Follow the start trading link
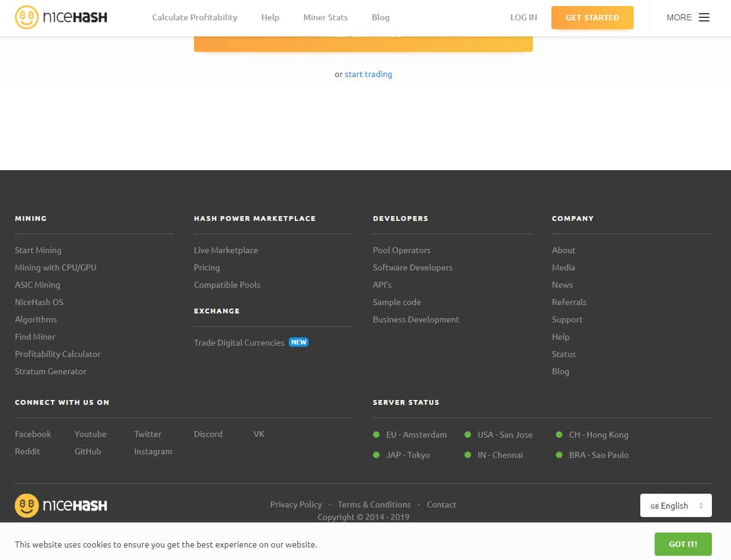Viewport: 731px width, 560px height. (x=368, y=74)
